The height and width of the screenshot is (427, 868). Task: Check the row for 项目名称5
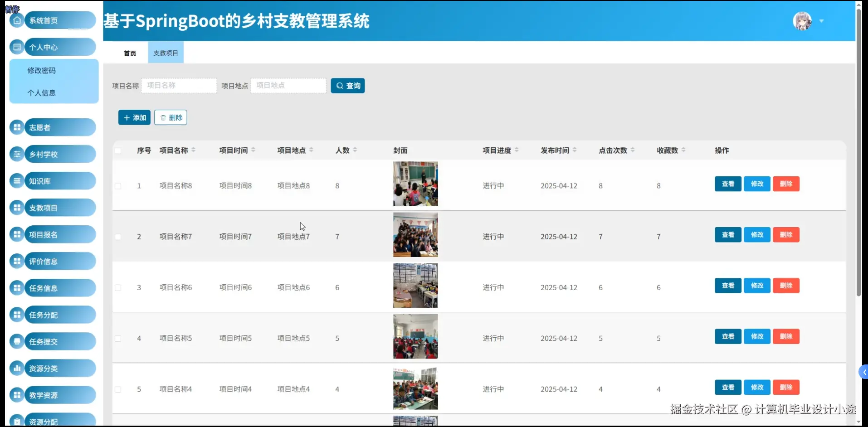(x=118, y=338)
